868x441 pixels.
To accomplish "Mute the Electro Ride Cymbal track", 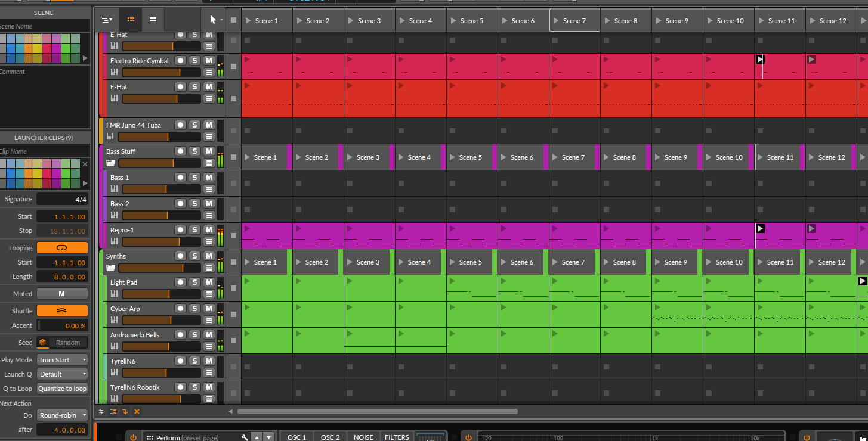I will tap(209, 60).
